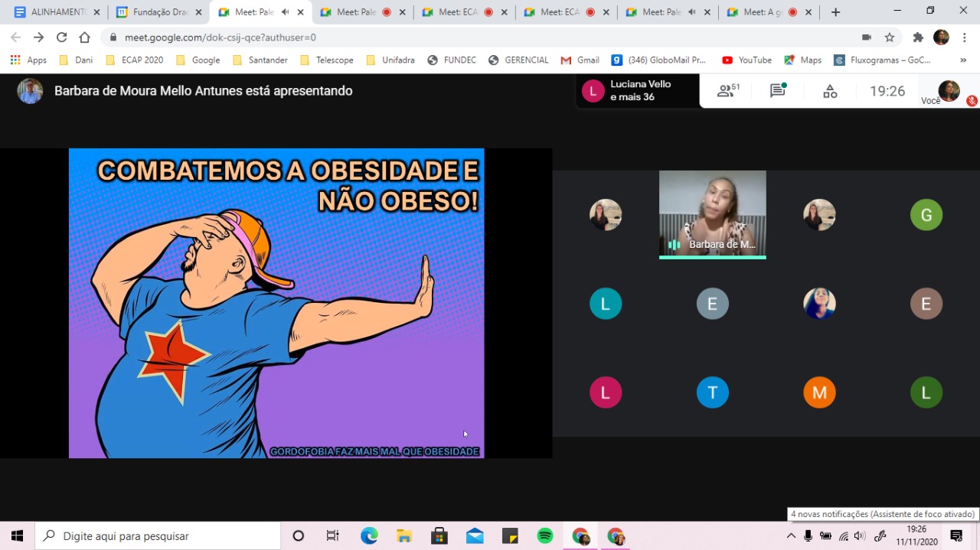Open Spotify from the taskbar
The image size is (980, 550).
point(545,536)
